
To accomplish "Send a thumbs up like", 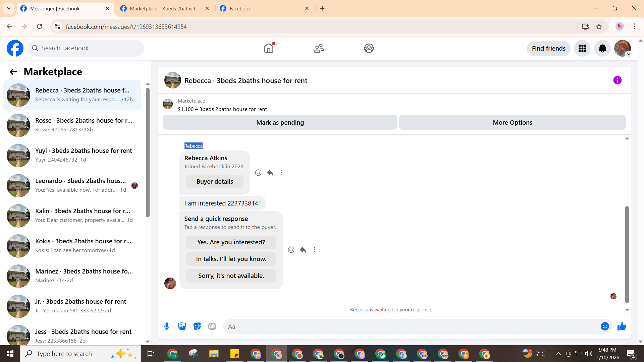I will 622,326.
